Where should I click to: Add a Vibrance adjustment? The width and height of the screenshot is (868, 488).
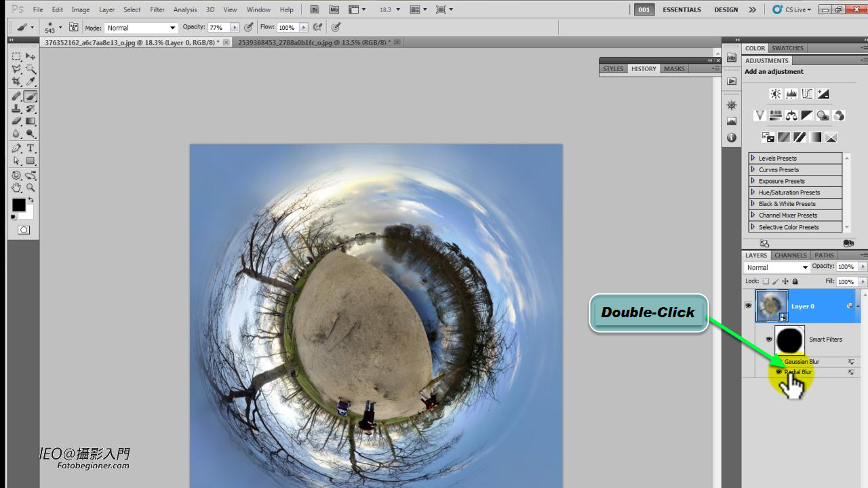[759, 116]
